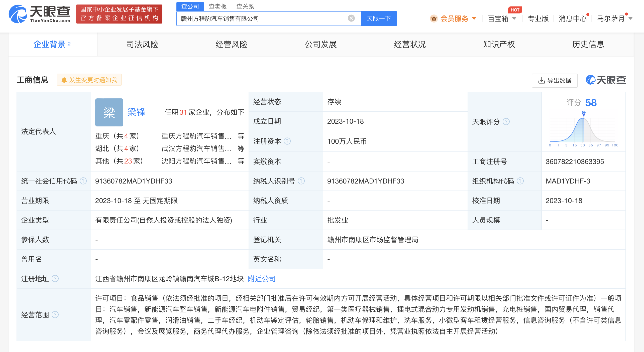The height and width of the screenshot is (352, 644).
Task: Open the 经营状况 tab
Action: (x=410, y=44)
